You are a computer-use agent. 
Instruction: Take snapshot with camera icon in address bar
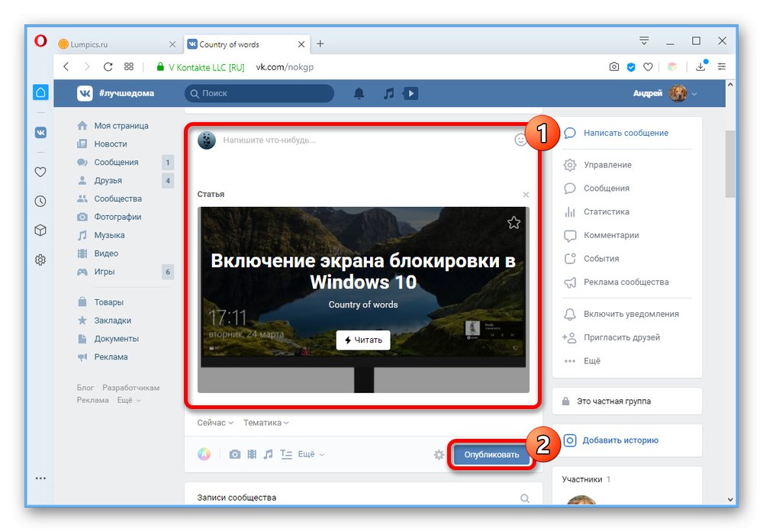click(x=614, y=66)
